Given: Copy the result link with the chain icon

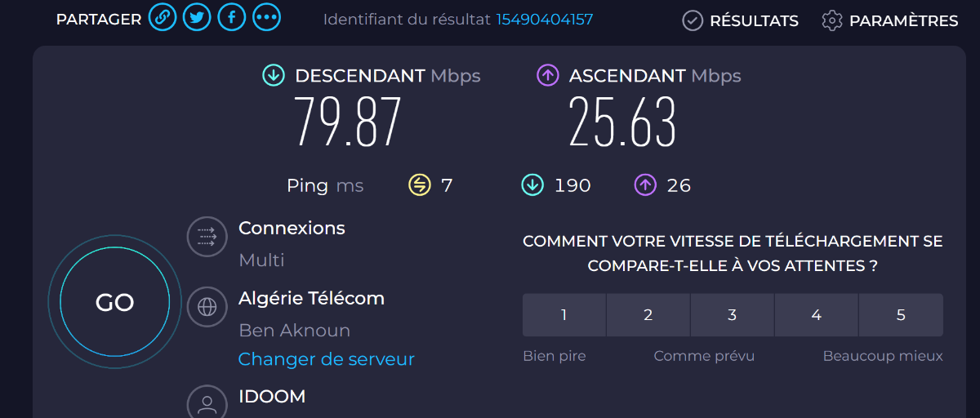Looking at the screenshot, I should point(163,19).
